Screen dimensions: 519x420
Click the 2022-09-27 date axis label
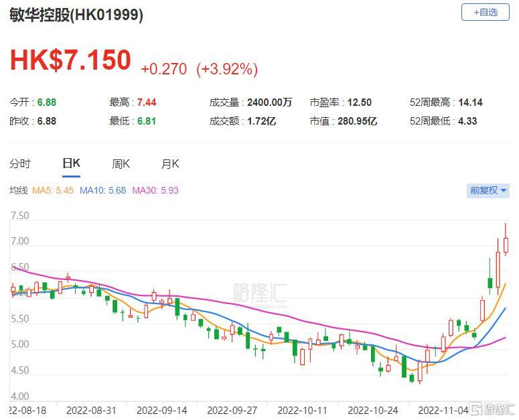click(x=232, y=411)
